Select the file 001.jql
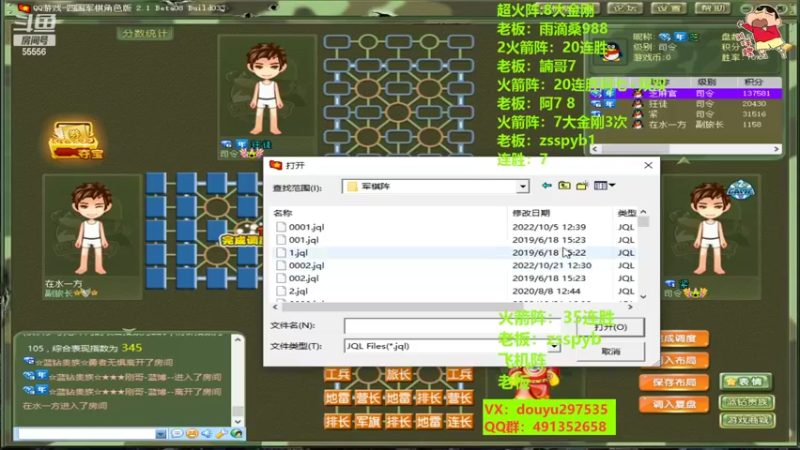Screen dimensions: 800x450 click(x=304, y=240)
